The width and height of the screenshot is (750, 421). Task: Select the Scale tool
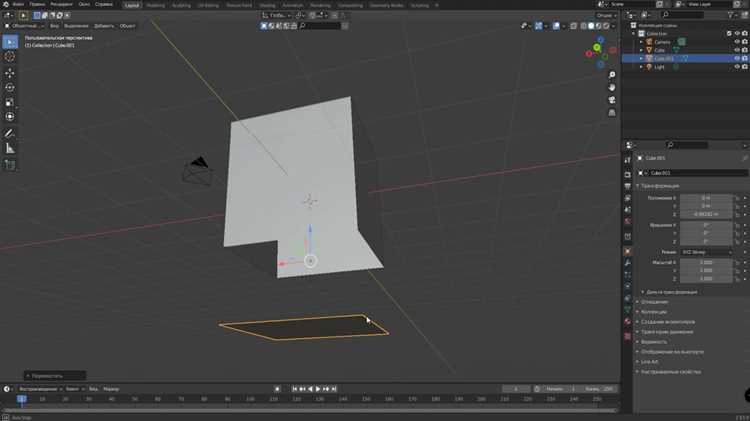10,102
